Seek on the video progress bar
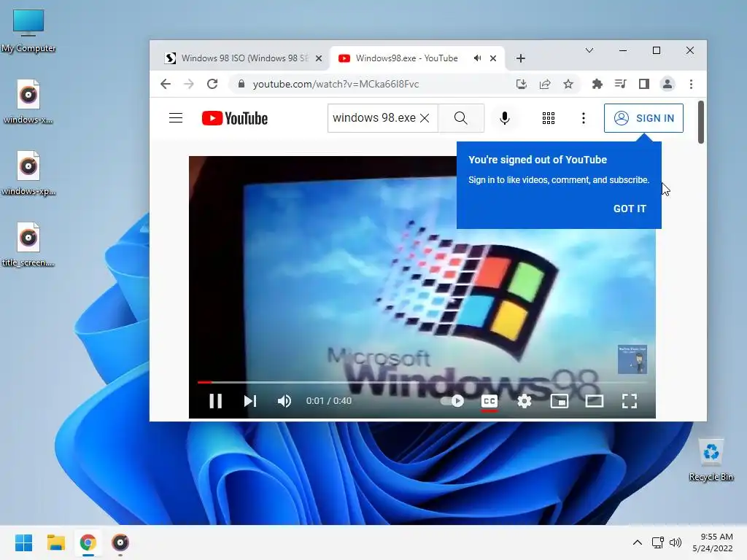Screen dimensions: 747x560 coord(422,382)
